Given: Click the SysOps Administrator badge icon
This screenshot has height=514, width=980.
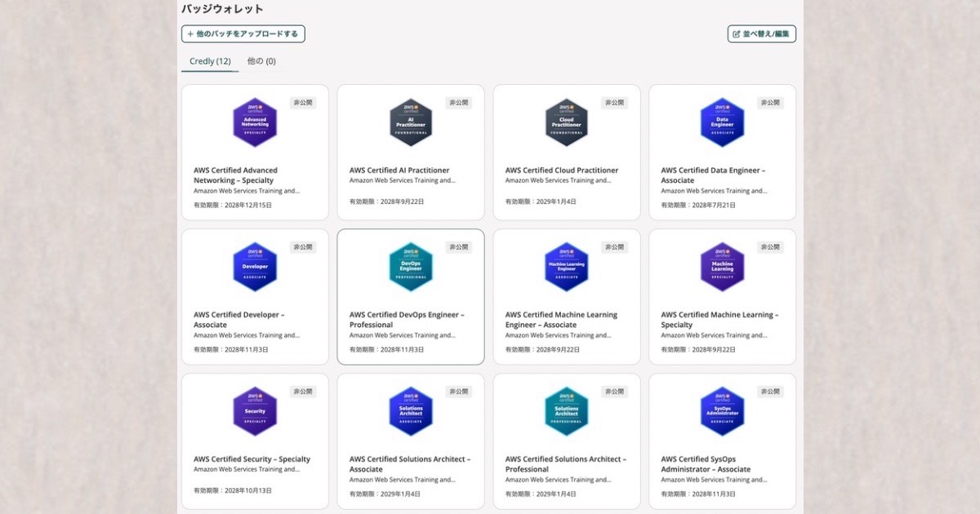Looking at the screenshot, I should [723, 411].
